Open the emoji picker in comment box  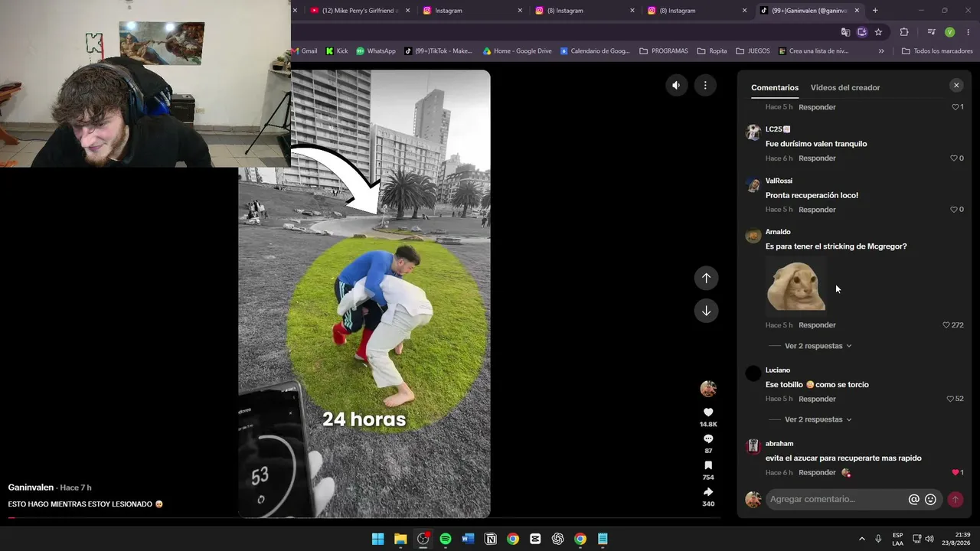pyautogui.click(x=930, y=500)
